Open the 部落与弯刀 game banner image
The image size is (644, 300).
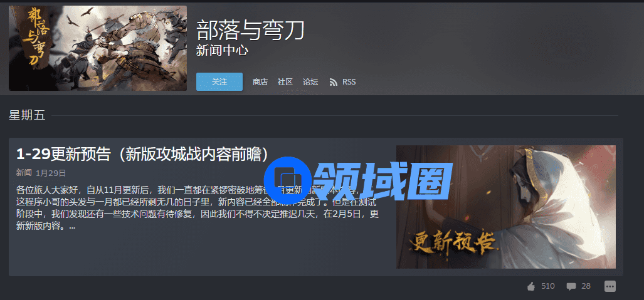[98, 48]
